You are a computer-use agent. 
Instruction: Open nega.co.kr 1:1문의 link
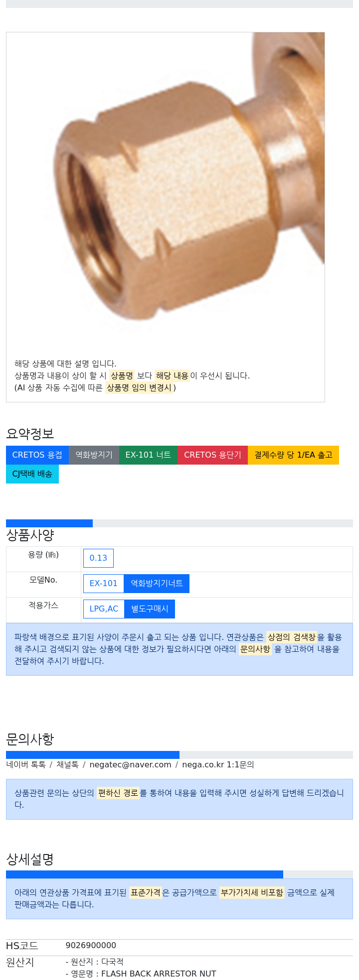[218, 765]
